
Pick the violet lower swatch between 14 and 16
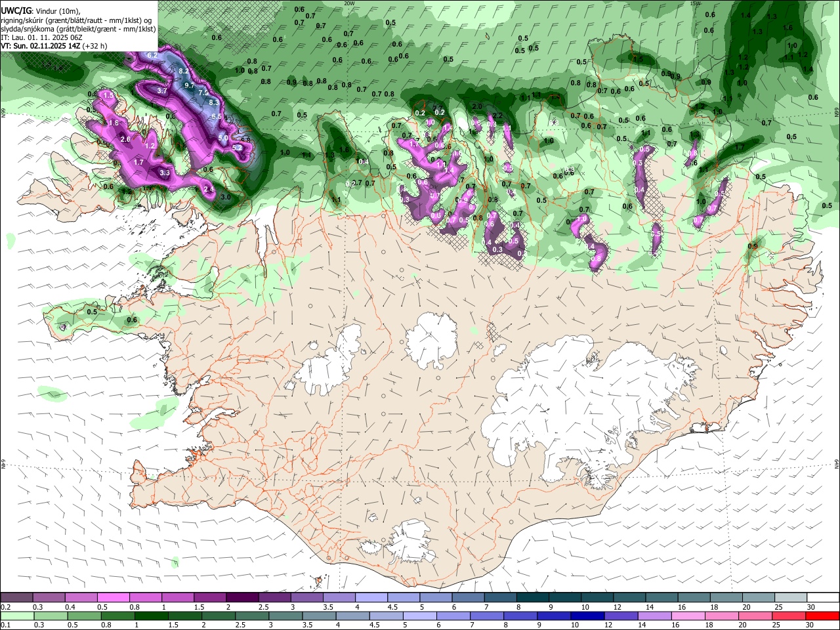click(x=656, y=616)
